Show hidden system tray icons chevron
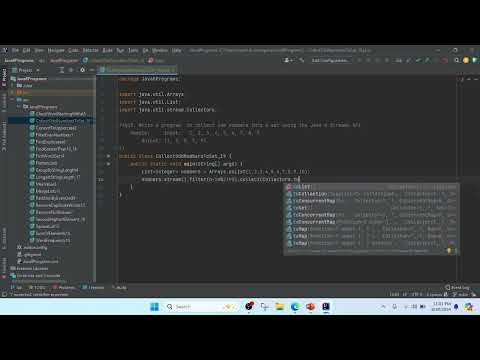 pos(383,307)
